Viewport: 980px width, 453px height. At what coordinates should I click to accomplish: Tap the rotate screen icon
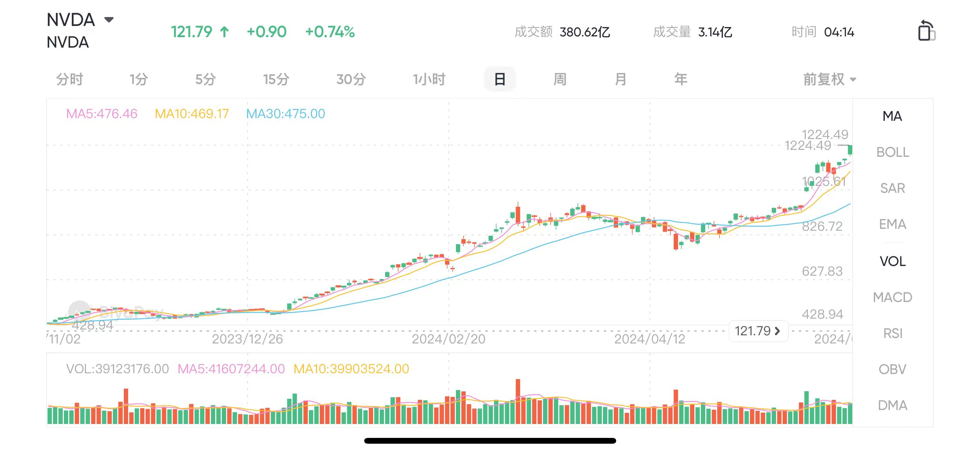click(x=926, y=31)
